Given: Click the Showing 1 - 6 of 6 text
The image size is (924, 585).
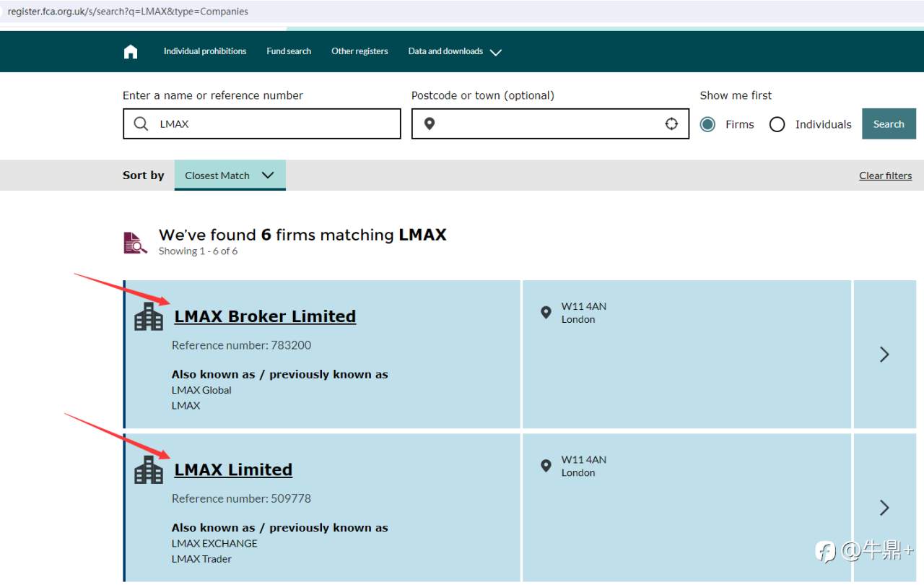Looking at the screenshot, I should 198,251.
